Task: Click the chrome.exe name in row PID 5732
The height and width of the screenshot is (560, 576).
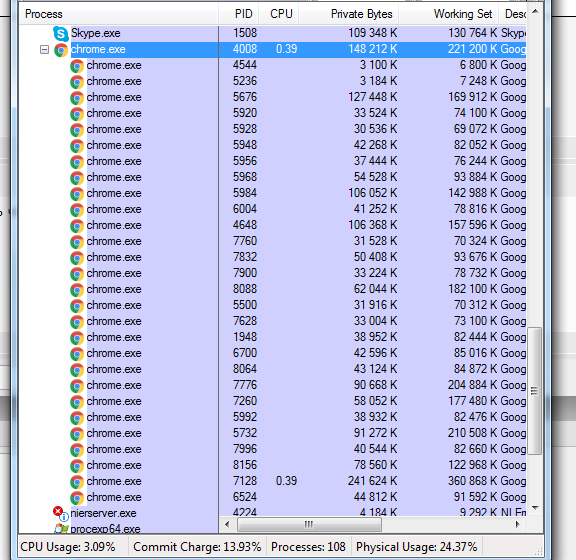Action: tap(114, 434)
